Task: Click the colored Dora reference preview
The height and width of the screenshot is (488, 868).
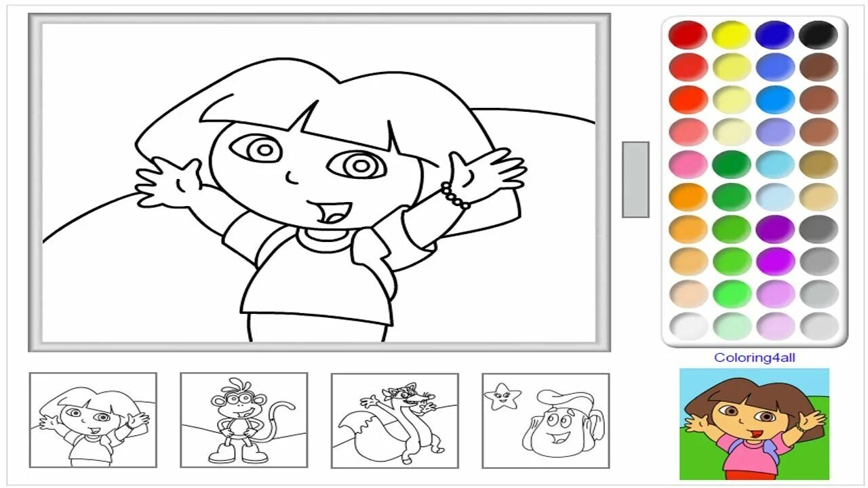Action: [754, 424]
